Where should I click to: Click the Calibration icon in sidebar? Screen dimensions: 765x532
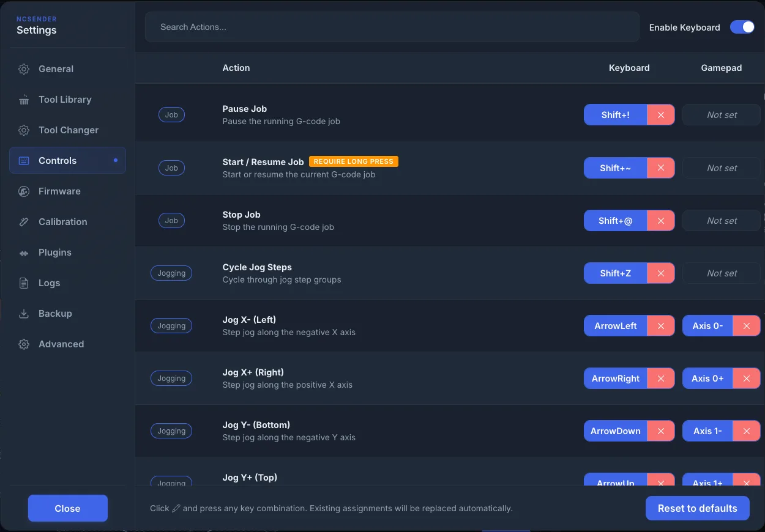click(x=24, y=222)
